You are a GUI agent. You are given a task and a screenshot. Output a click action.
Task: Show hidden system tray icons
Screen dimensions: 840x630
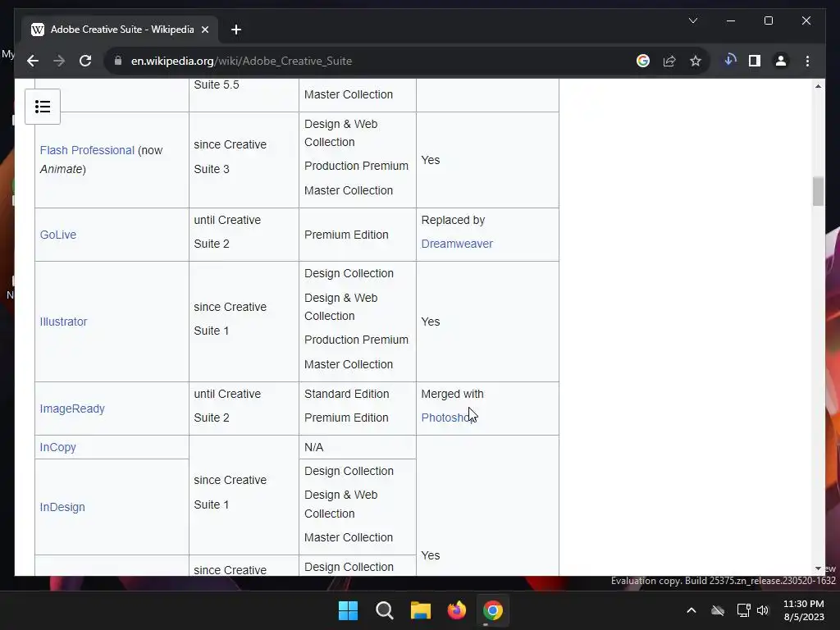692,610
